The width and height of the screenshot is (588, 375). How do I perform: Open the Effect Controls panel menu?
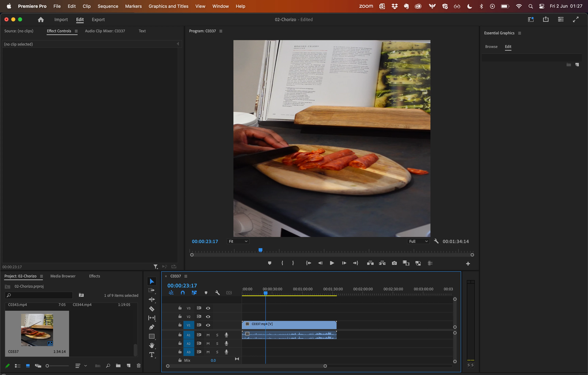pos(76,31)
